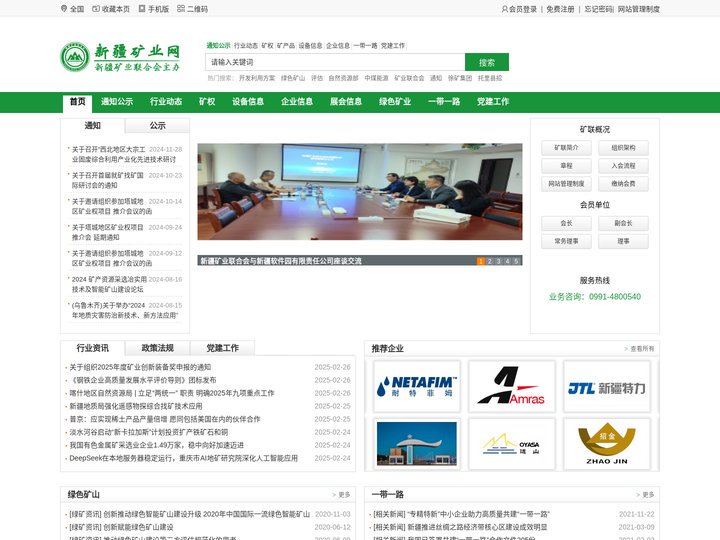Open 企业信息 in the green navigation bar

(297, 102)
